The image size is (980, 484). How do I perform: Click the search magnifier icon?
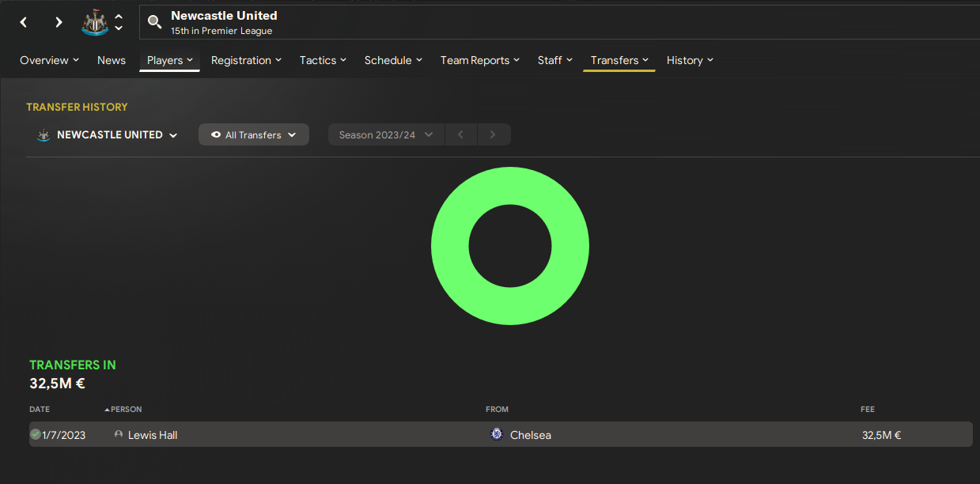pyautogui.click(x=155, y=22)
